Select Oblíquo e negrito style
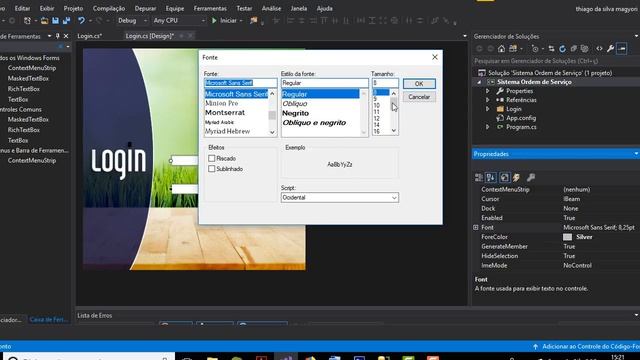Viewport: 640px width, 360px height. click(x=314, y=122)
